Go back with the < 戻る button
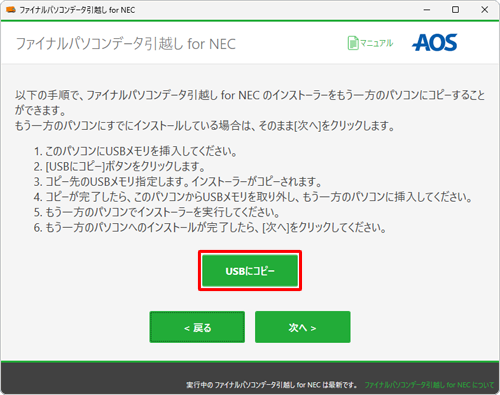This screenshot has width=500, height=395. (x=197, y=327)
